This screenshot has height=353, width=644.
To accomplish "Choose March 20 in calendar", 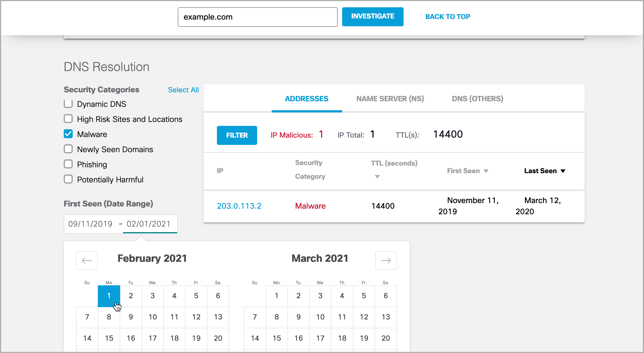I will tap(385, 338).
